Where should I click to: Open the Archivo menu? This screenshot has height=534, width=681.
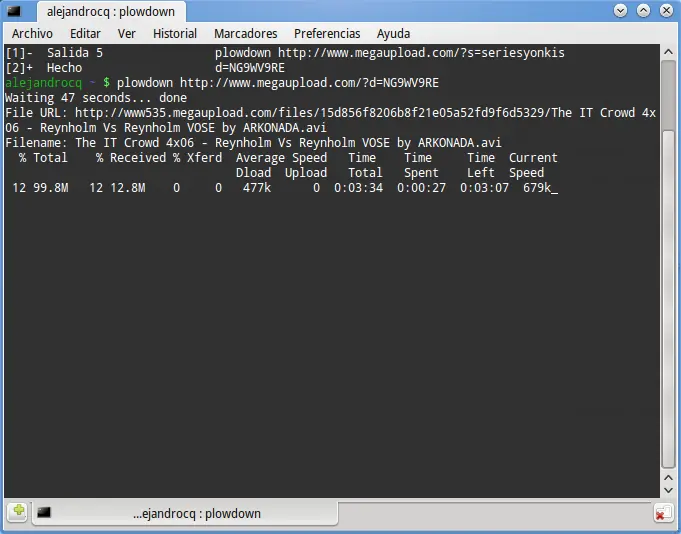click(32, 33)
